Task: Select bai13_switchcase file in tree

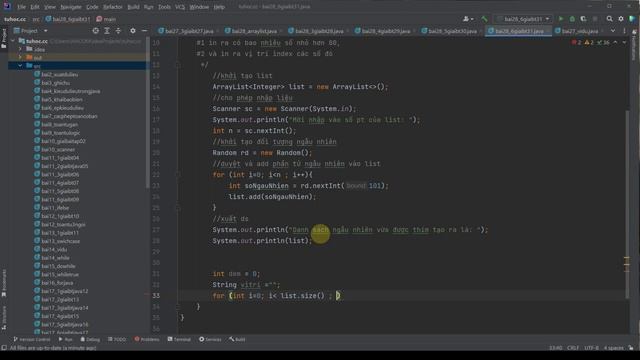Action: pyautogui.click(x=60, y=241)
